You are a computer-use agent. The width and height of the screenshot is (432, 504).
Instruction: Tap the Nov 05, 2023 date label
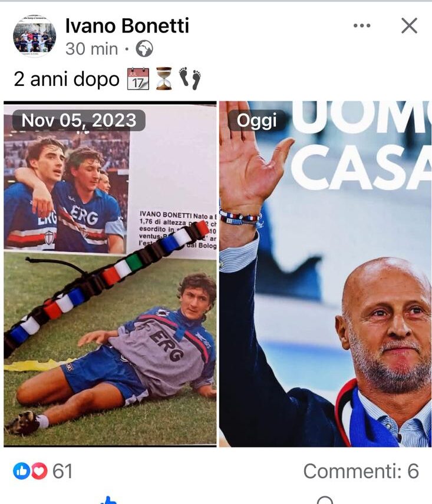79,120
